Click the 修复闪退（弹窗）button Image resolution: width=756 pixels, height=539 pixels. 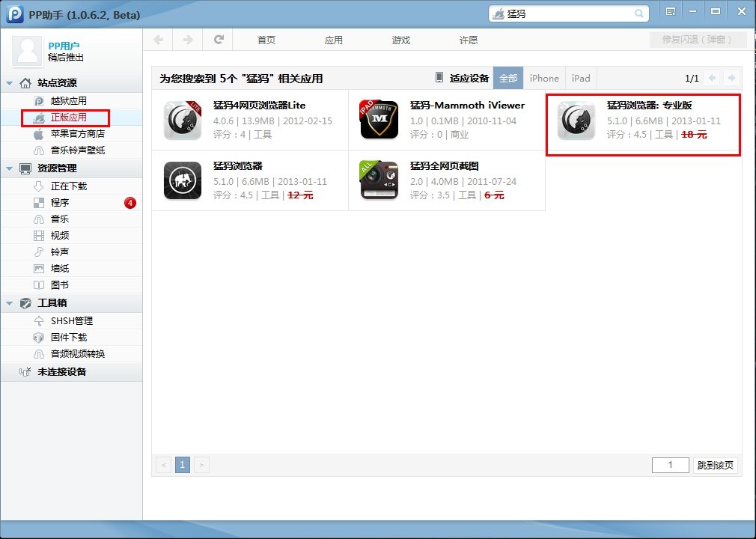(x=698, y=40)
